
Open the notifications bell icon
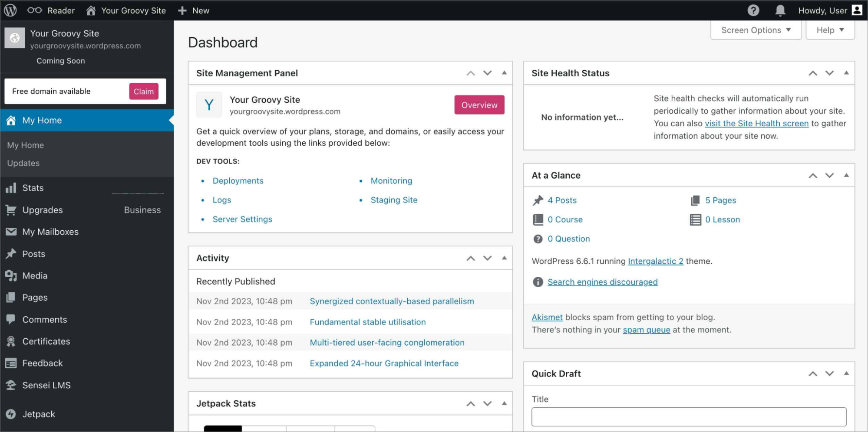tap(780, 10)
